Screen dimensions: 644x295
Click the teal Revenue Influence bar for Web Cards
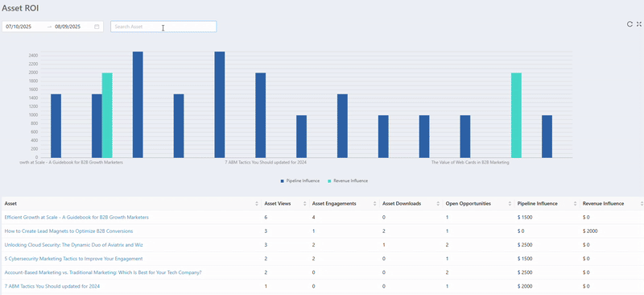pos(516,115)
